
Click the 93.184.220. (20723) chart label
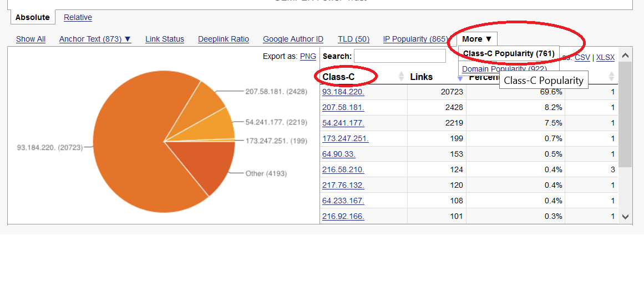(x=50, y=147)
